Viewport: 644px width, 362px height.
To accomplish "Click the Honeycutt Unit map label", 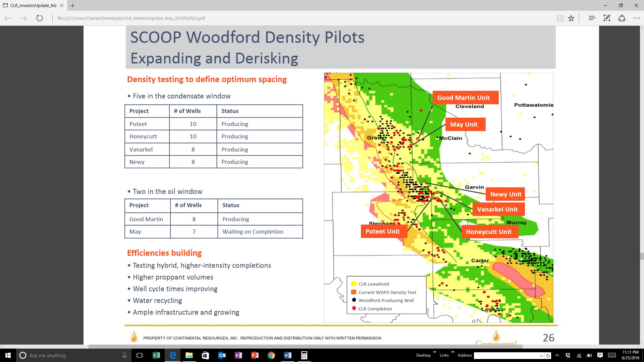I will [490, 232].
